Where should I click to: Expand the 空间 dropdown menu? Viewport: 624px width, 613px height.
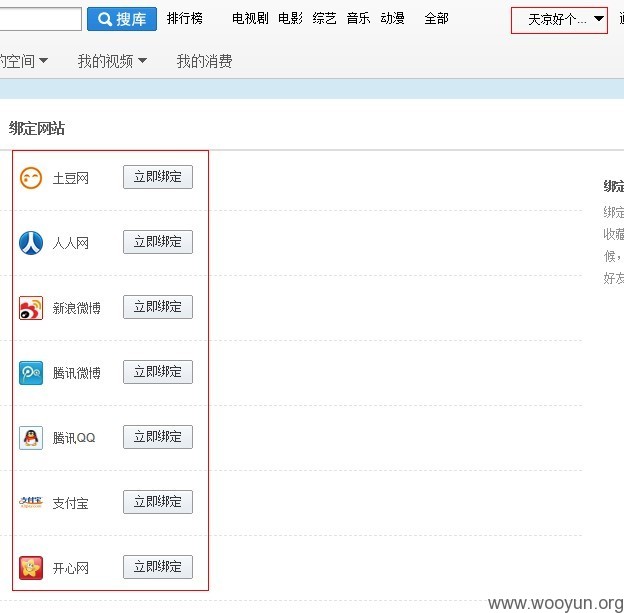click(x=23, y=61)
